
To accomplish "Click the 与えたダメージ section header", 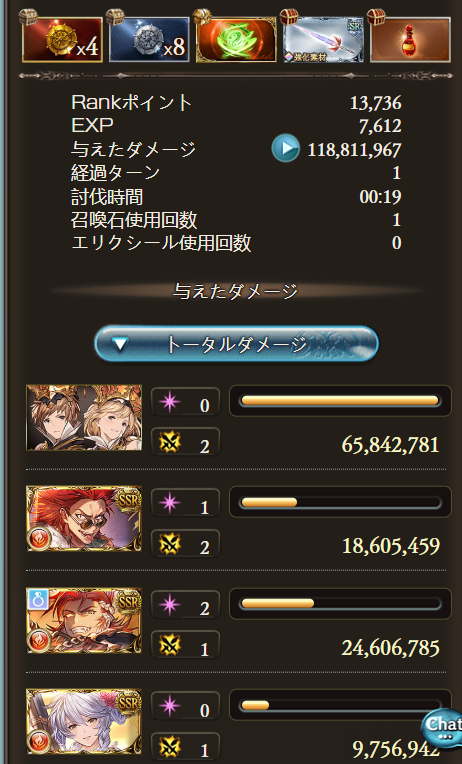I will [x=236, y=291].
